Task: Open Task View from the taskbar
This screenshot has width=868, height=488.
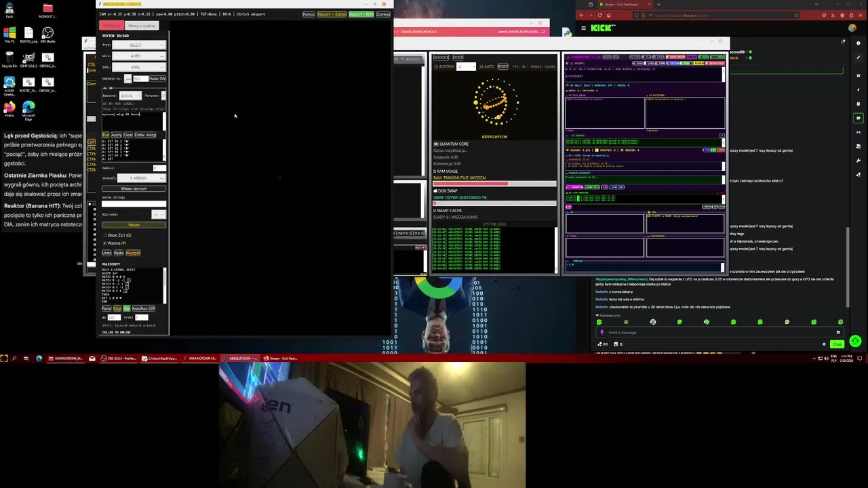Action: 25,358
